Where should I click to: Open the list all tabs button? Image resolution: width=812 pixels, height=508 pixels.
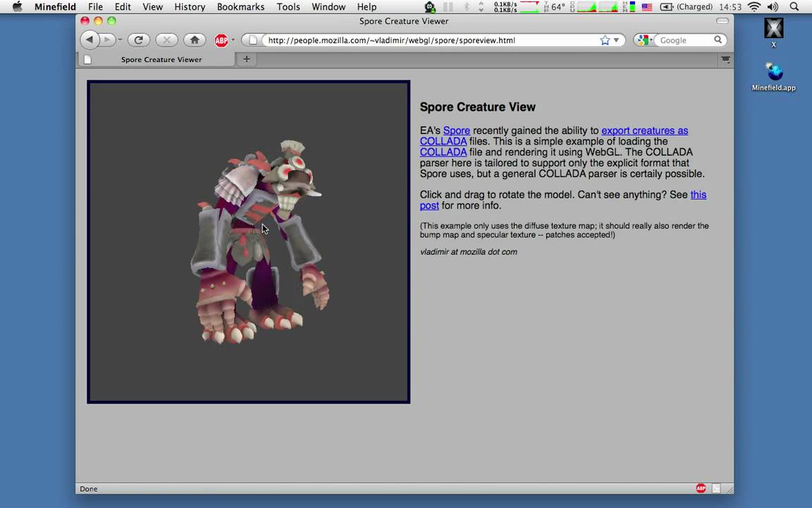tap(725, 59)
